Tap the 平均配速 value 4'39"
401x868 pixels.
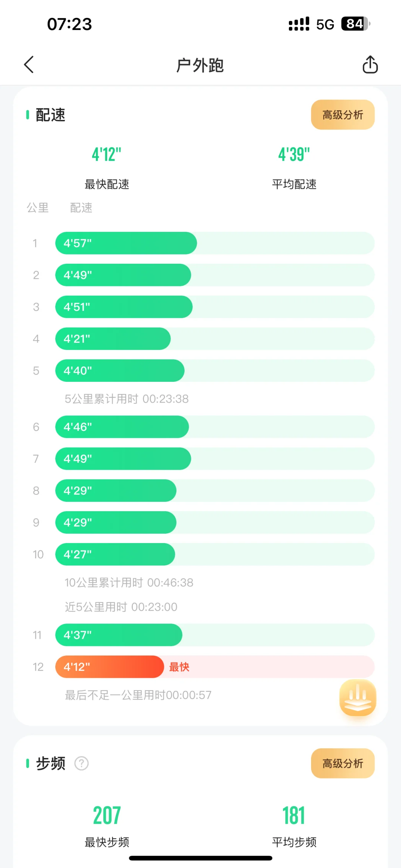tap(294, 155)
